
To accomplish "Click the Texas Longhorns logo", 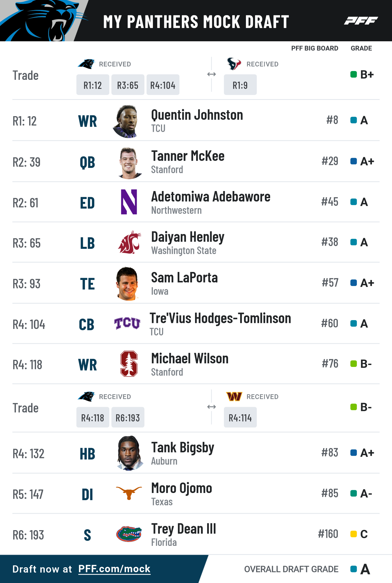I will pyautogui.click(x=129, y=493).
